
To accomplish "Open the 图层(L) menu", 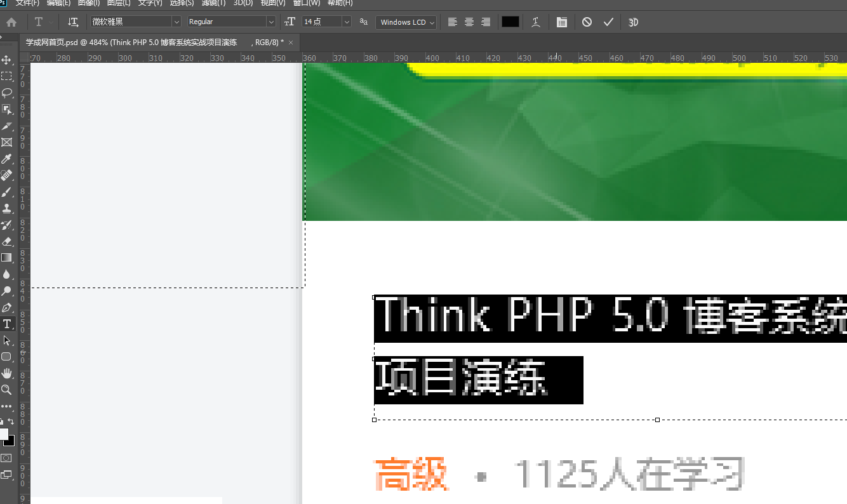I will [x=119, y=3].
